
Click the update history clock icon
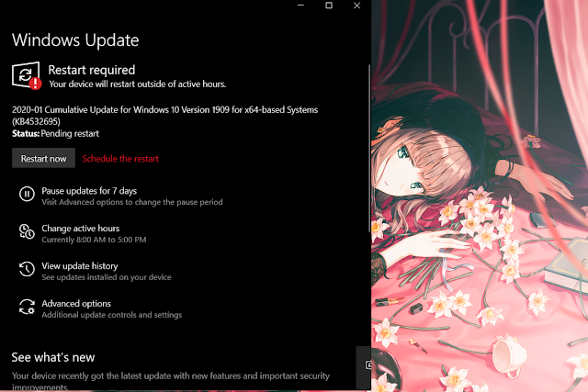[27, 269]
